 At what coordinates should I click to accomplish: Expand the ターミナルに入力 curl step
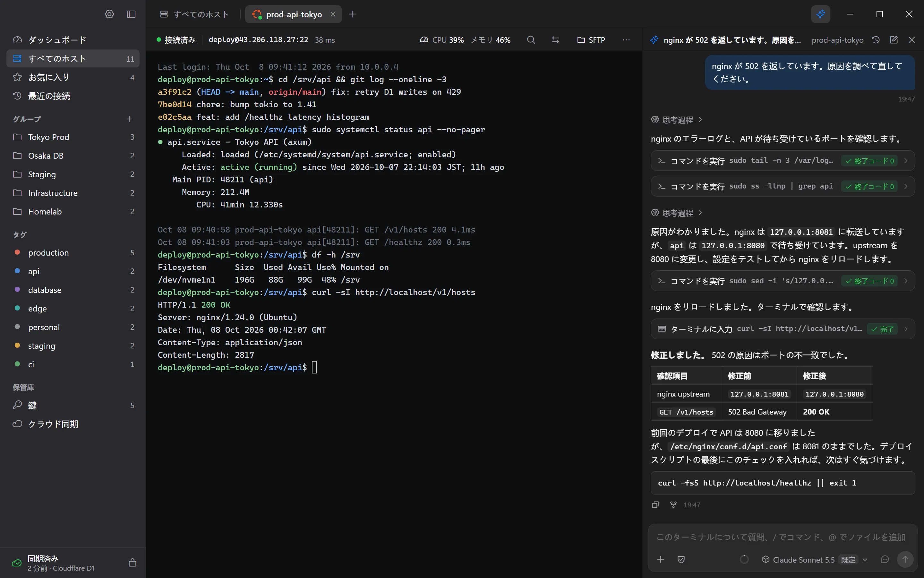click(782, 329)
